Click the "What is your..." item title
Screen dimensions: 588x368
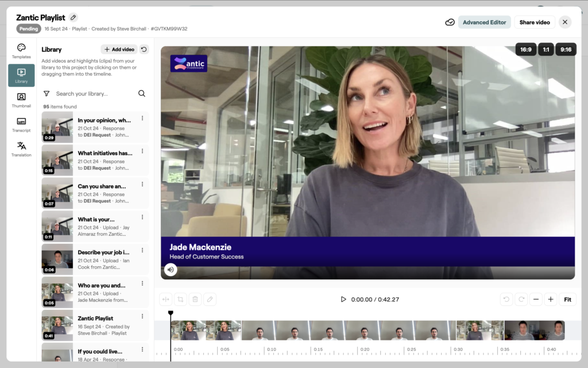coord(96,219)
